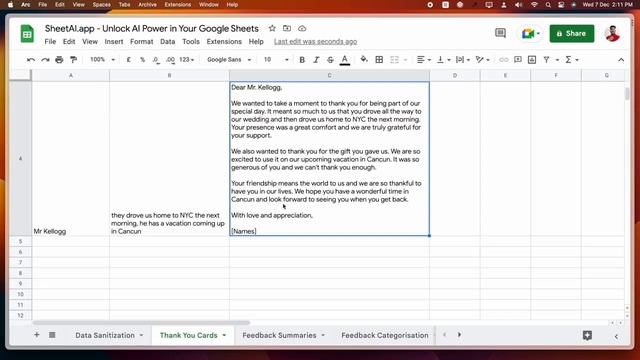Insert a link via toolbar

click(x=504, y=60)
